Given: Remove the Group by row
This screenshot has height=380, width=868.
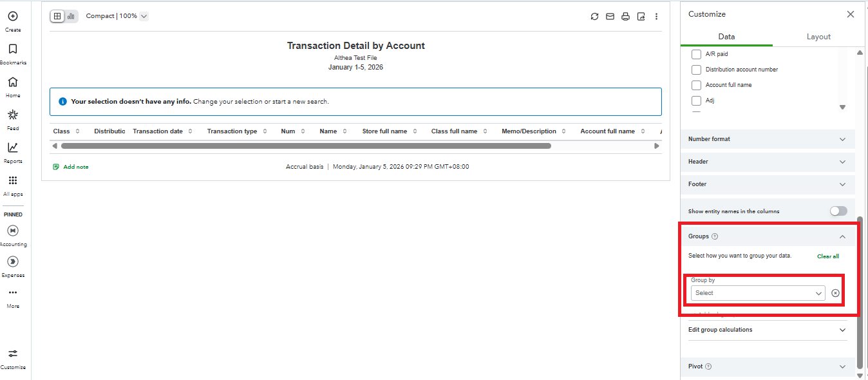Looking at the screenshot, I should [x=835, y=293].
